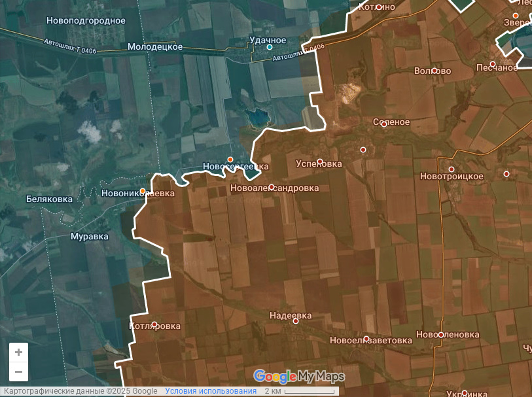
Task: Click the orange marker at Новониколаевка
Action: [x=143, y=191]
